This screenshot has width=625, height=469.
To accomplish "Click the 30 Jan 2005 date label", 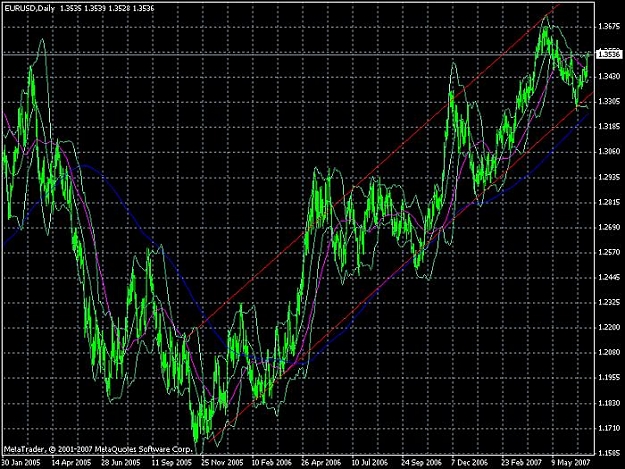I will point(21,463).
